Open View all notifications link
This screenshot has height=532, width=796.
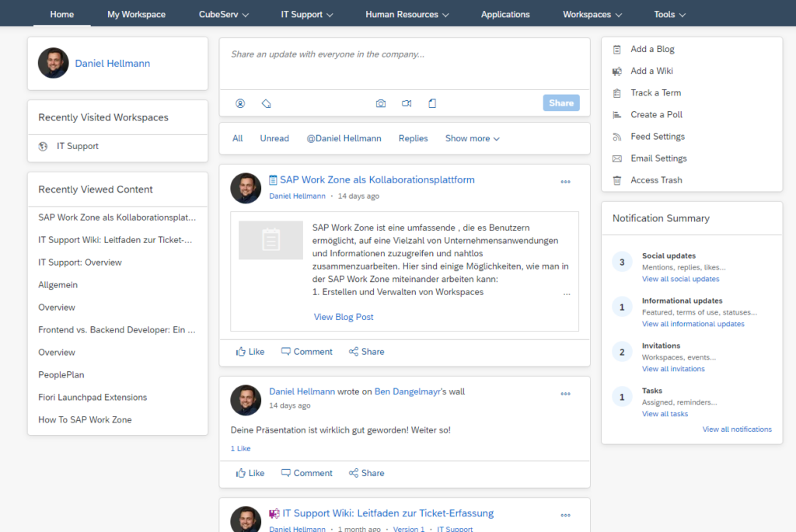[x=737, y=429]
